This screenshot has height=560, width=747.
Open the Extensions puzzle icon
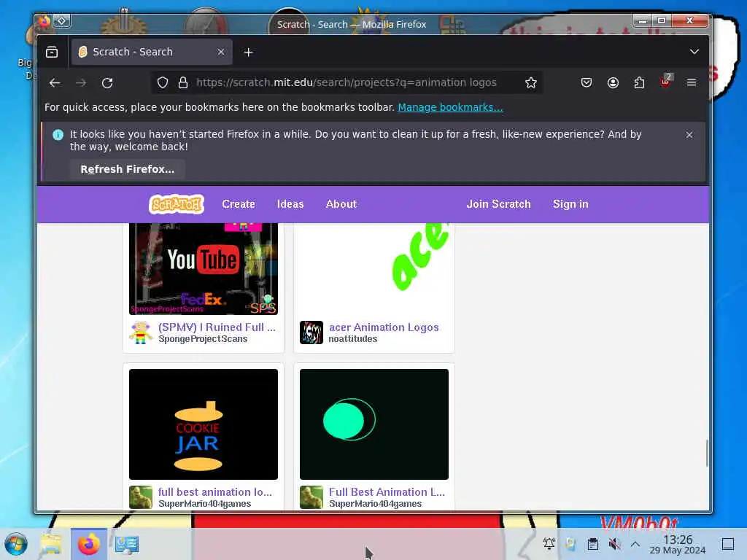coord(639,83)
